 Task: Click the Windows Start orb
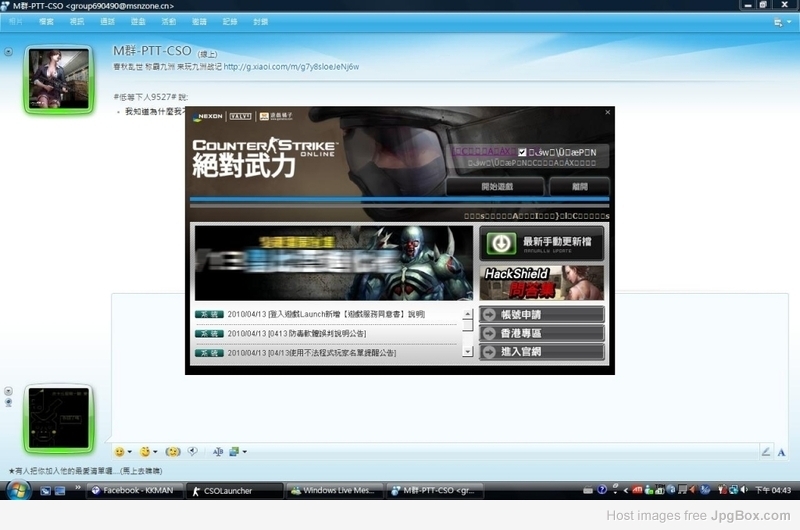click(18, 490)
